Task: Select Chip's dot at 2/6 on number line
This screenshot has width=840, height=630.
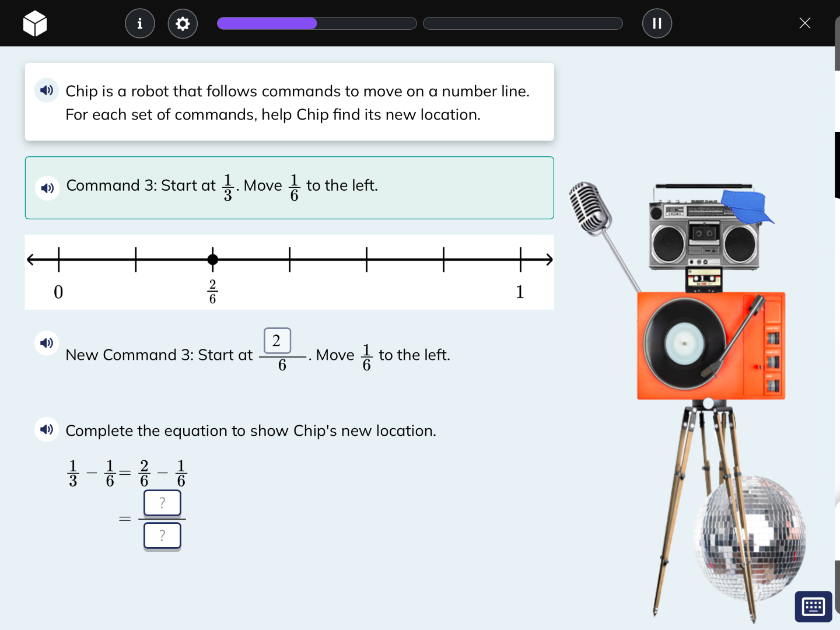Action: [x=212, y=259]
